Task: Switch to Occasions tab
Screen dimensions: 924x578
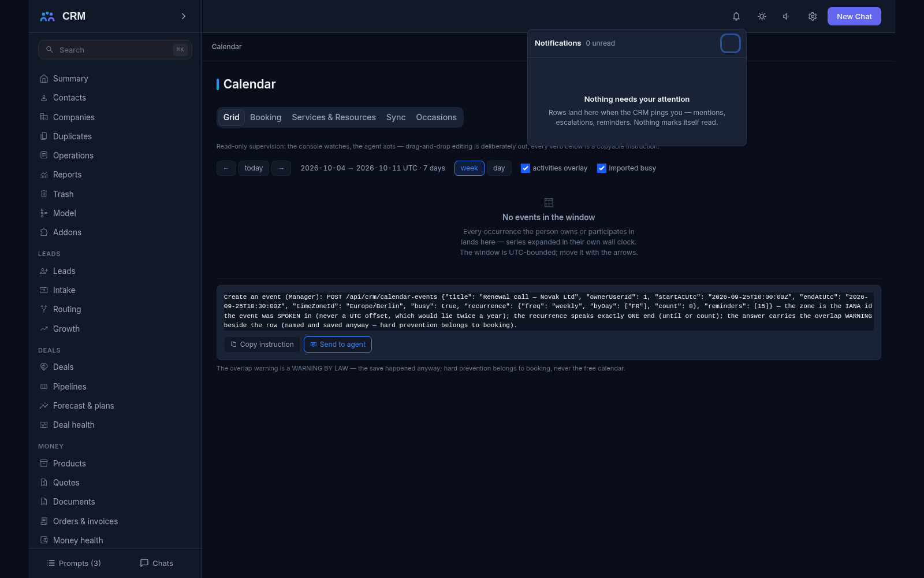Action: pyautogui.click(x=437, y=117)
